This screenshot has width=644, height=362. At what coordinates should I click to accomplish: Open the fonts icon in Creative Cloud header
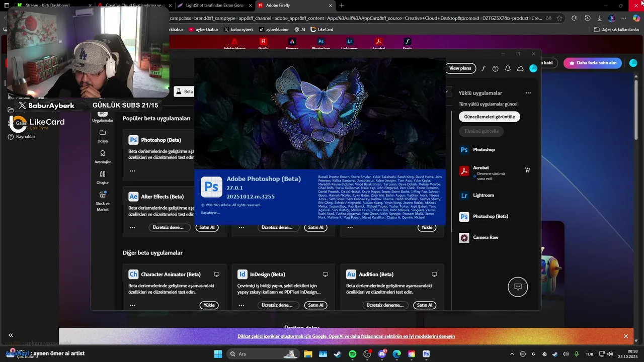(x=483, y=68)
